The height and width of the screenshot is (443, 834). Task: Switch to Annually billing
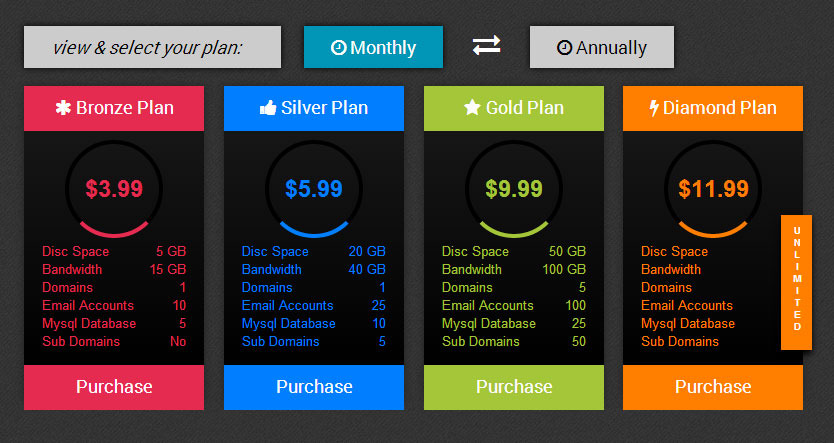click(601, 47)
